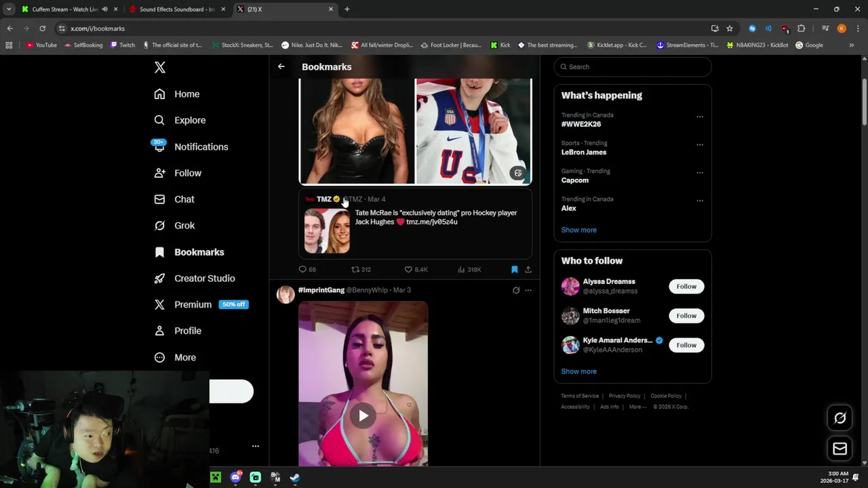Expand the More sidebar menu
This screenshot has height=488, width=868.
(x=175, y=357)
